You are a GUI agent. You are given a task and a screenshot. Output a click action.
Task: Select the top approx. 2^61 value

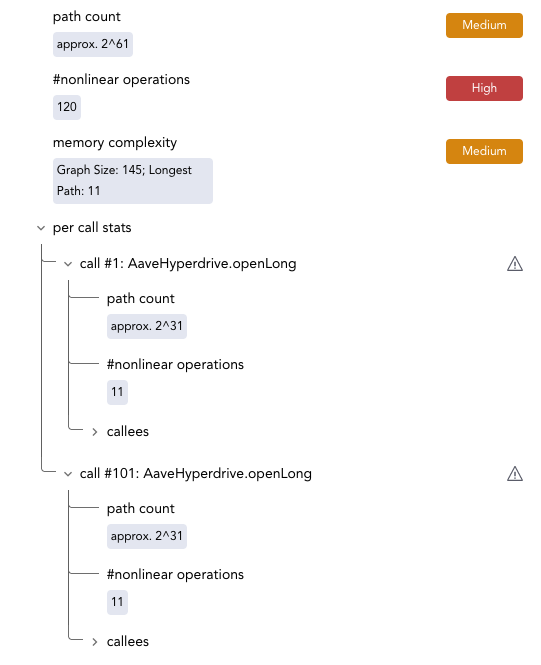tap(93, 44)
